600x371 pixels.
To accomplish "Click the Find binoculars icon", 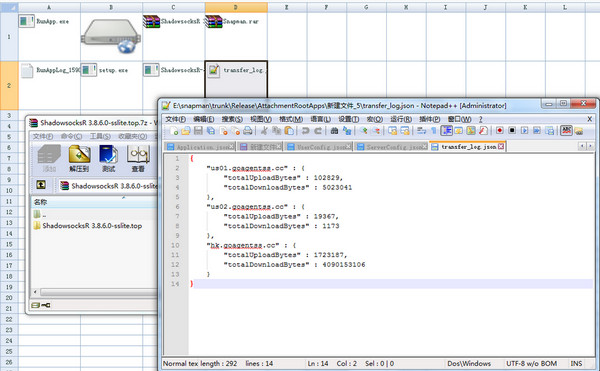I will tap(334, 131).
